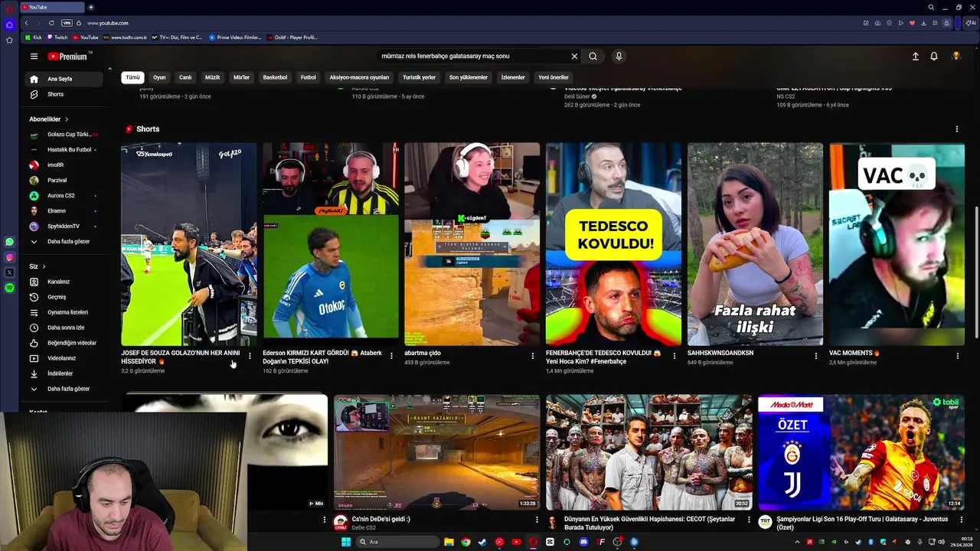This screenshot has height=551, width=980.
Task: Open Spotify in the Opera sidebar
Action: pos(9,288)
